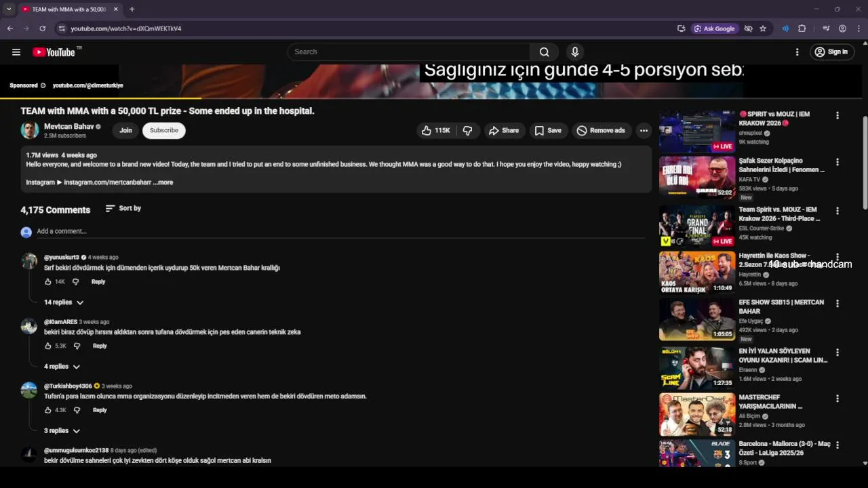
Task: Click the address bar URL
Action: [x=126, y=28]
